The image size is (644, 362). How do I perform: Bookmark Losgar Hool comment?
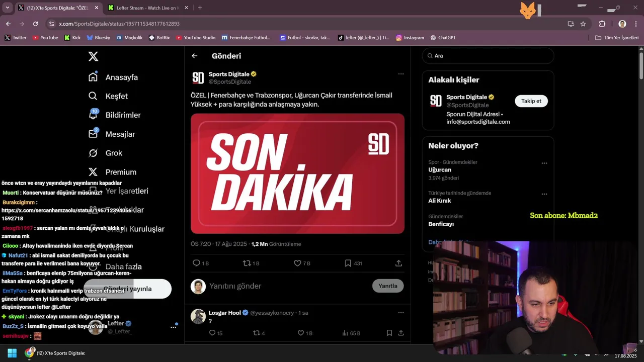click(x=389, y=333)
